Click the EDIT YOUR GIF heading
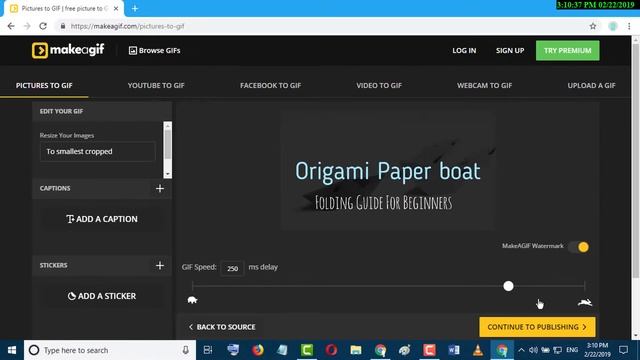This screenshot has width=640, height=360. [x=61, y=111]
